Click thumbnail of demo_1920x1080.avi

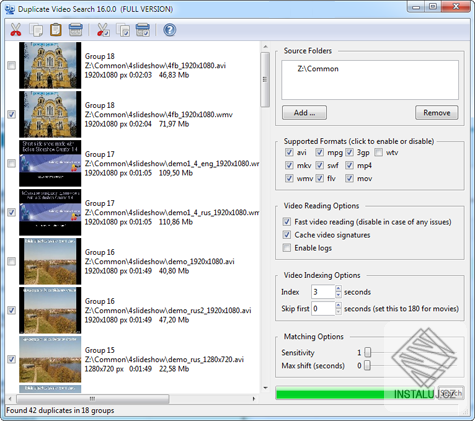click(x=50, y=261)
